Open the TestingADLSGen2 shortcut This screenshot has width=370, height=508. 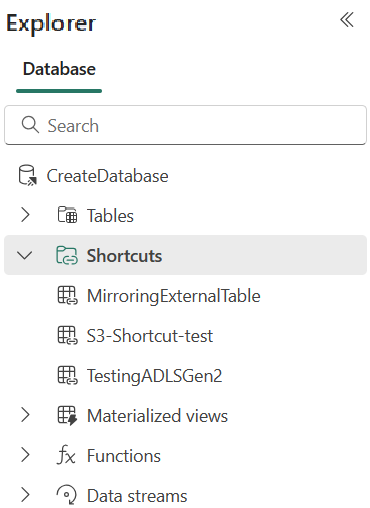tap(154, 376)
